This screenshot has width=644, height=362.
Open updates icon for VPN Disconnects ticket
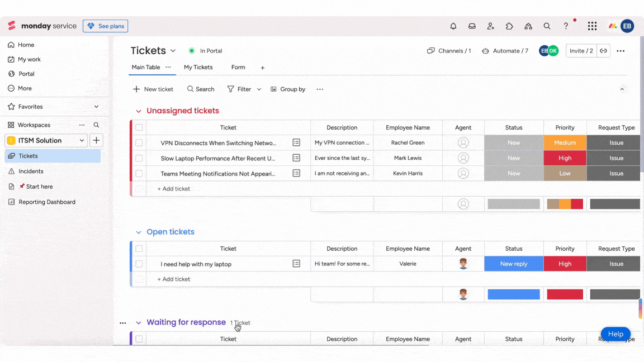point(296,142)
